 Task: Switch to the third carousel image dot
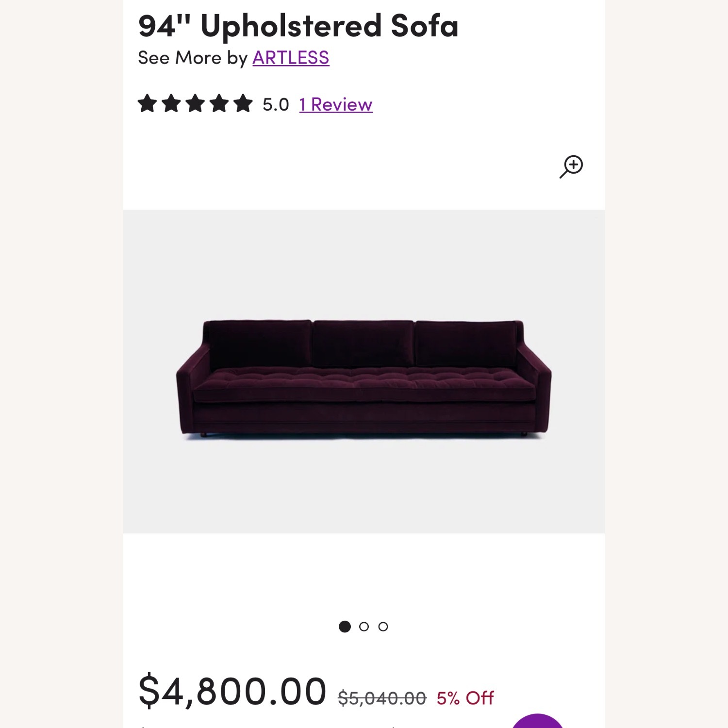(383, 627)
